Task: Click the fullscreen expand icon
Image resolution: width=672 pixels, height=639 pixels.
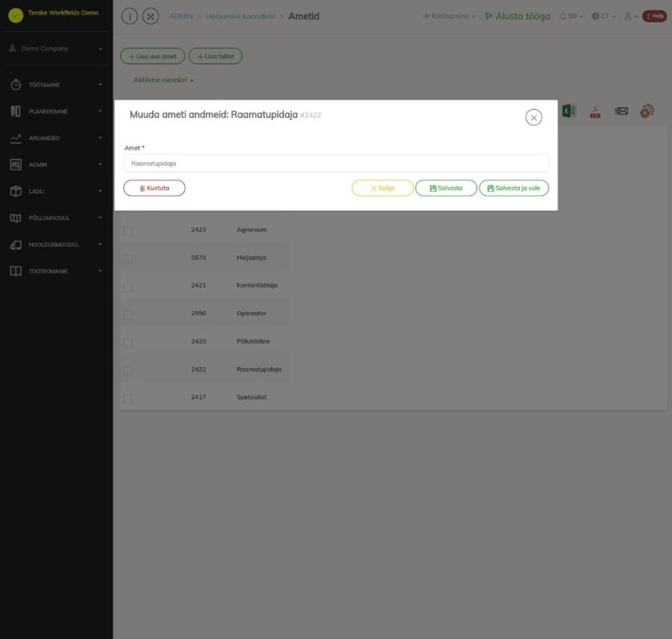Action: pyautogui.click(x=150, y=16)
